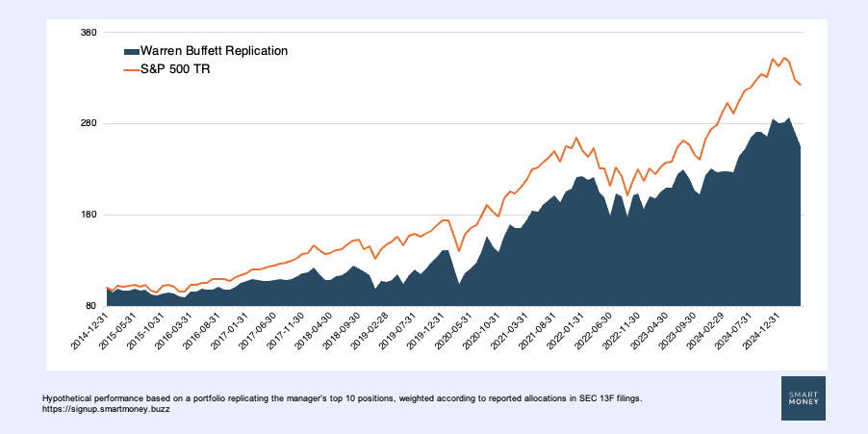Open the signup.smartmoney.buzz link
This screenshot has width=868, height=434.
pyautogui.click(x=106, y=410)
